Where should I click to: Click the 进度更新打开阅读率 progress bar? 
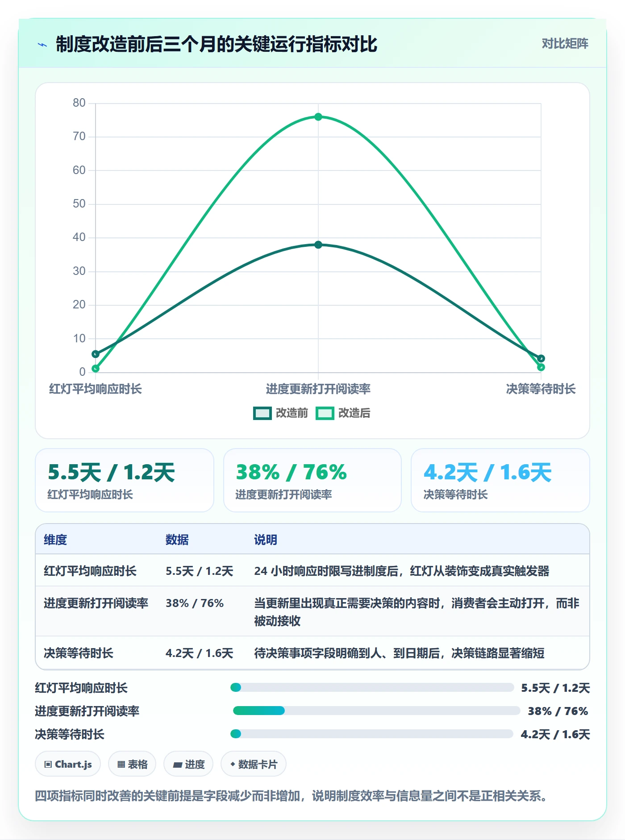tap(376, 711)
